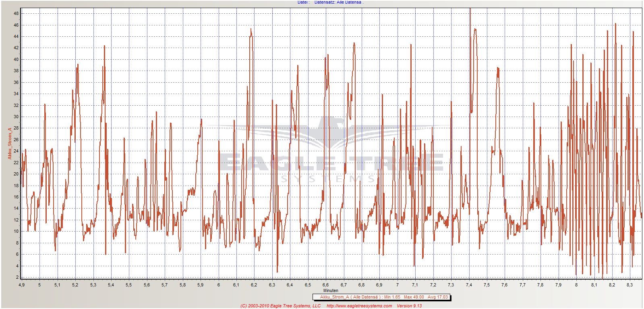Click the x-axis tick labeled 5,5
Image resolution: width=644 pixels, height=309 pixels.
129,285
